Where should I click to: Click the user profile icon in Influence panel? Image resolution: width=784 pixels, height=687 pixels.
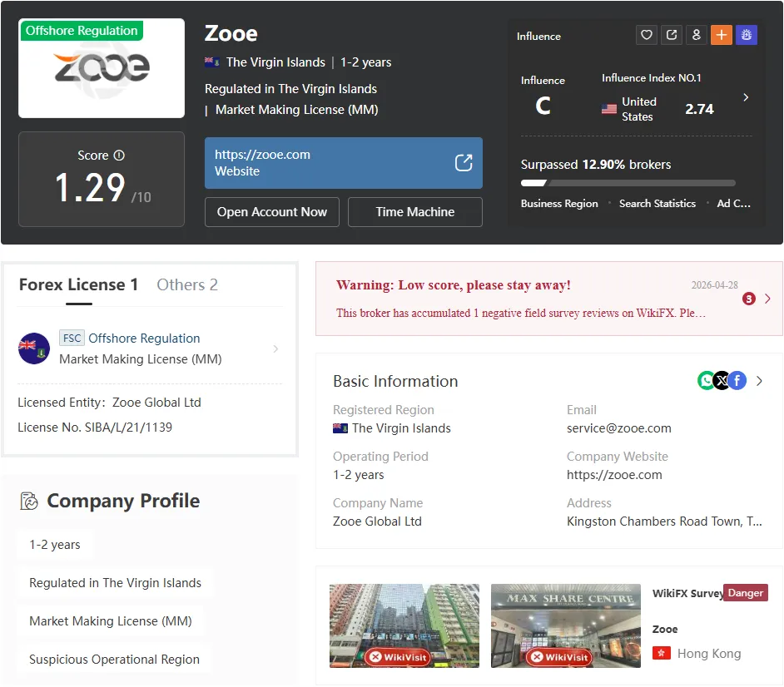pyautogui.click(x=697, y=35)
